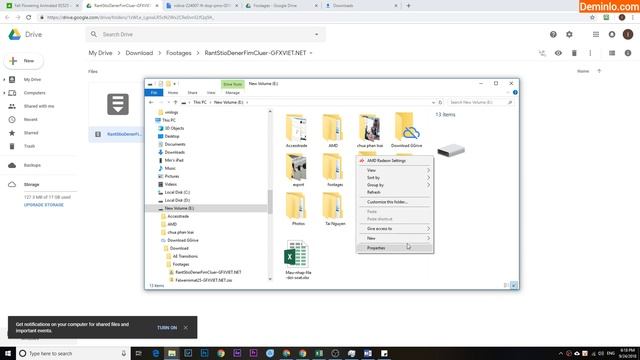This screenshot has height=360, width=640.
Task: Switch Explorer to large icons view in status bar
Action: pyautogui.click(x=514, y=285)
